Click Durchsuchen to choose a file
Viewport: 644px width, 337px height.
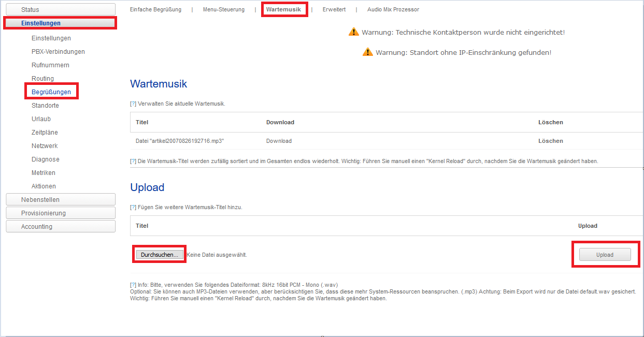[160, 255]
